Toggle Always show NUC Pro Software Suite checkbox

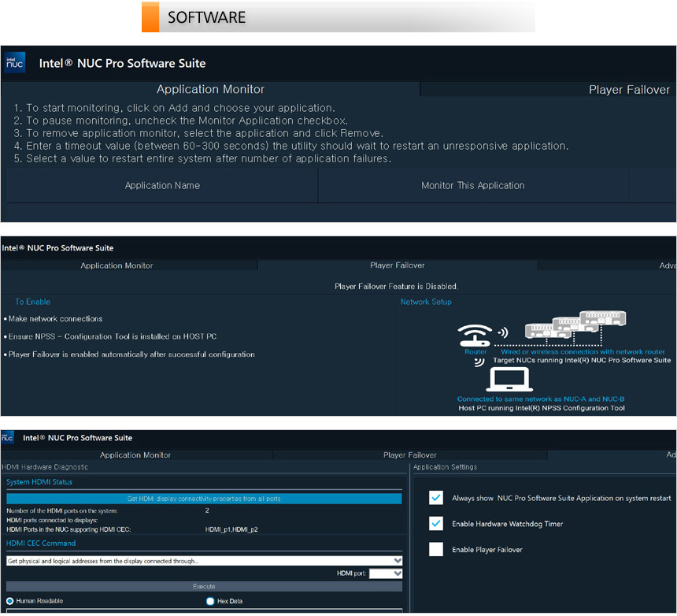click(436, 498)
